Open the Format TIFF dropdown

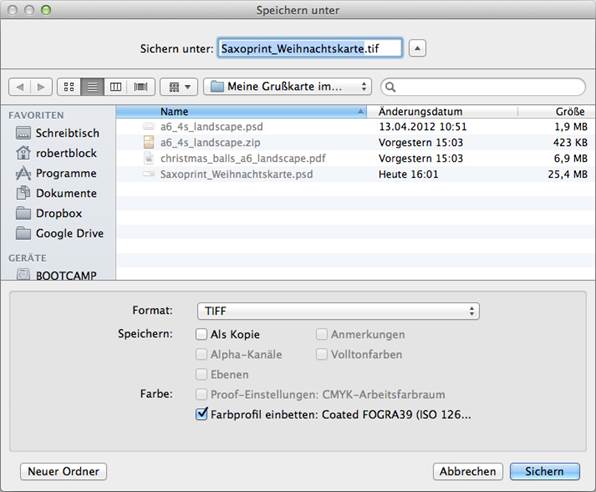(x=338, y=311)
